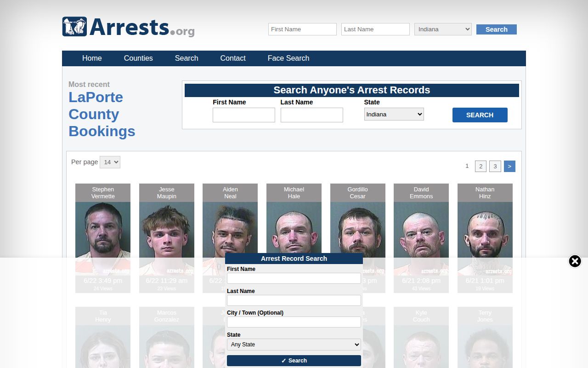Open Marcos Gonzalez's booking card
The height and width of the screenshot is (368, 588).
167,337
